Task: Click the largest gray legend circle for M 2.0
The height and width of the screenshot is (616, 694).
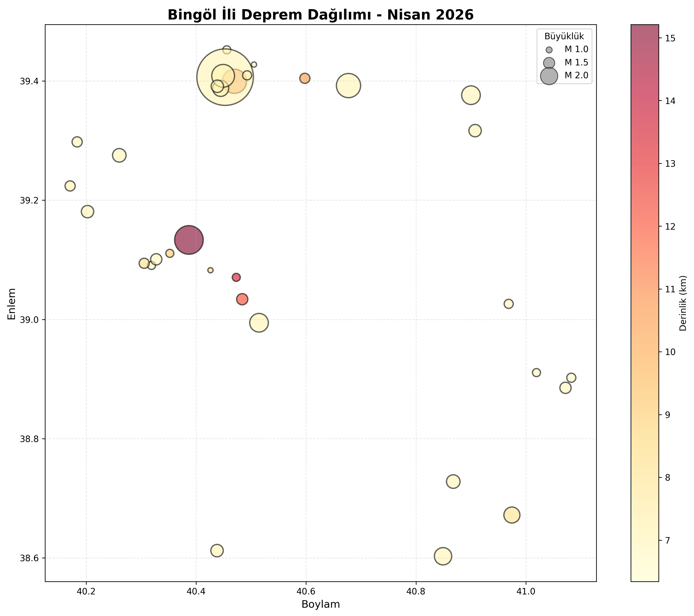Action: [549, 76]
